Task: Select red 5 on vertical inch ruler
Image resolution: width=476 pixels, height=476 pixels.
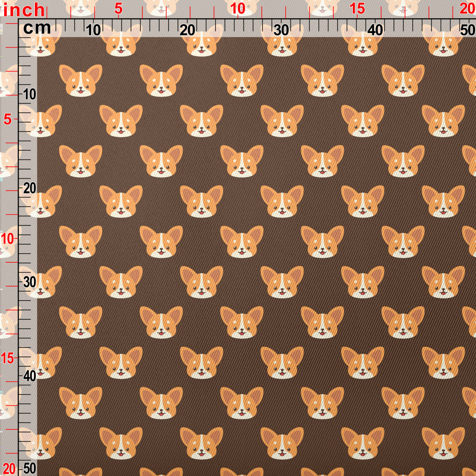Action: [7, 120]
